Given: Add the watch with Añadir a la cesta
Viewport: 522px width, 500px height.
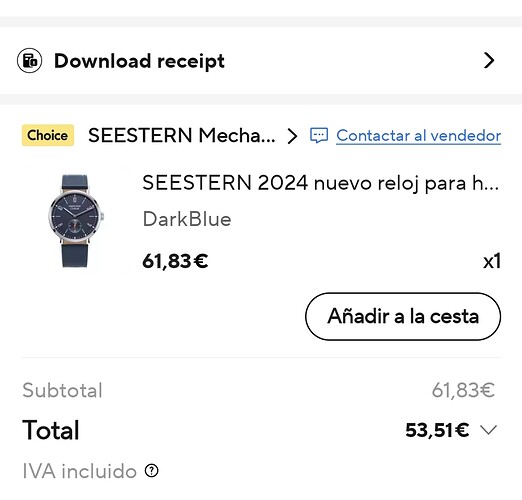Looking at the screenshot, I should tap(403, 316).
